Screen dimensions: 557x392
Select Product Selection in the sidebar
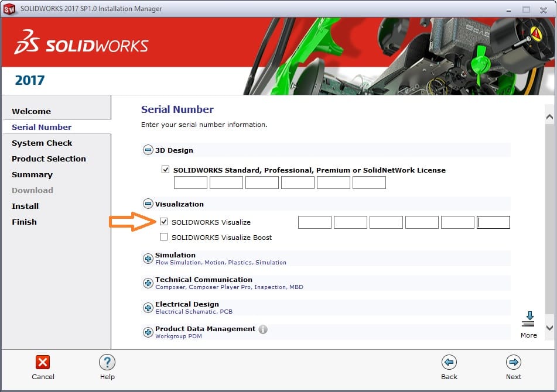pyautogui.click(x=49, y=159)
